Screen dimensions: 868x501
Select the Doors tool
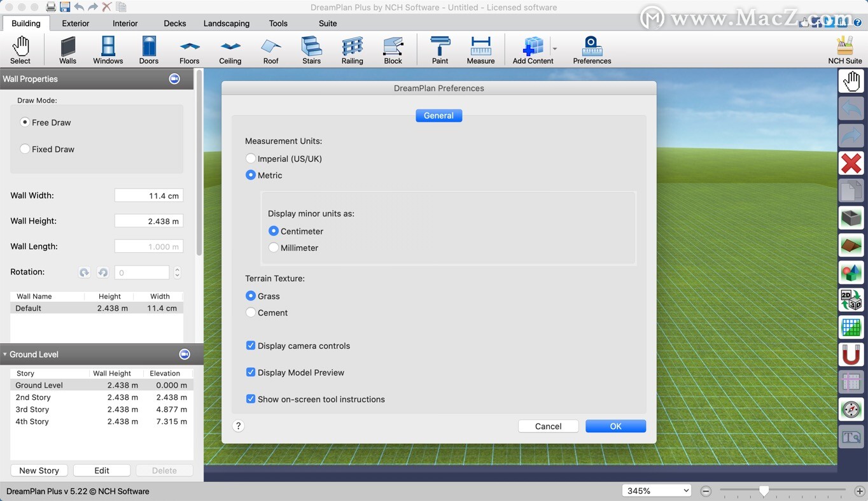click(x=149, y=50)
